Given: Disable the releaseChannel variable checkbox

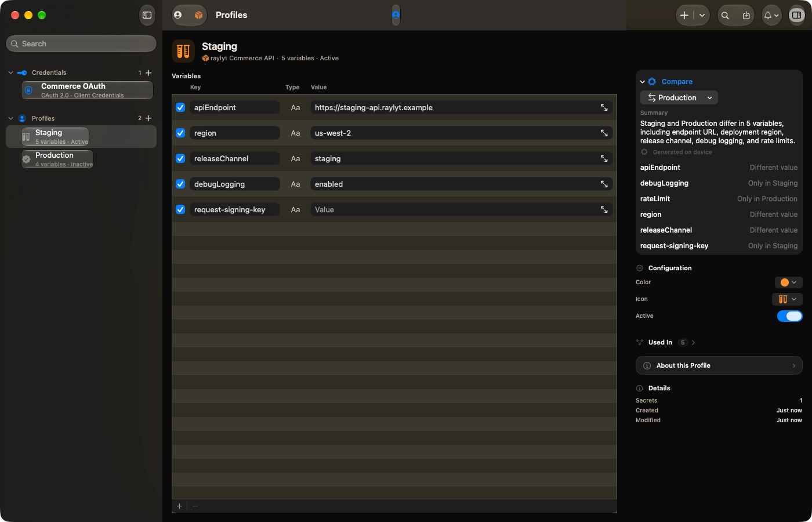Looking at the screenshot, I should [180, 158].
